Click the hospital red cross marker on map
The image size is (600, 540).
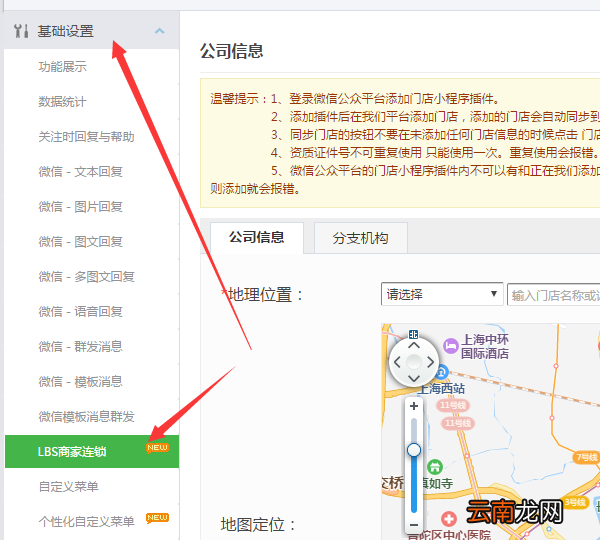(x=449, y=519)
